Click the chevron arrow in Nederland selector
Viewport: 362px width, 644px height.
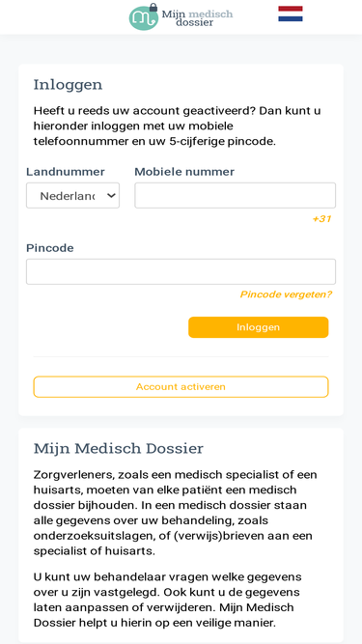[111, 195]
